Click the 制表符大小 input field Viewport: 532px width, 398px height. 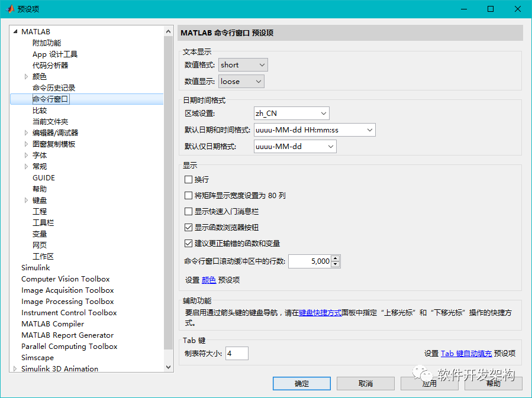point(237,353)
